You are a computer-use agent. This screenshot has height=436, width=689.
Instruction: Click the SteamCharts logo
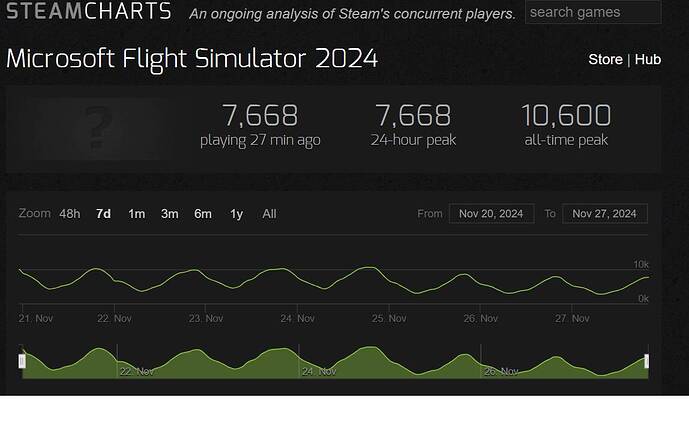point(89,11)
